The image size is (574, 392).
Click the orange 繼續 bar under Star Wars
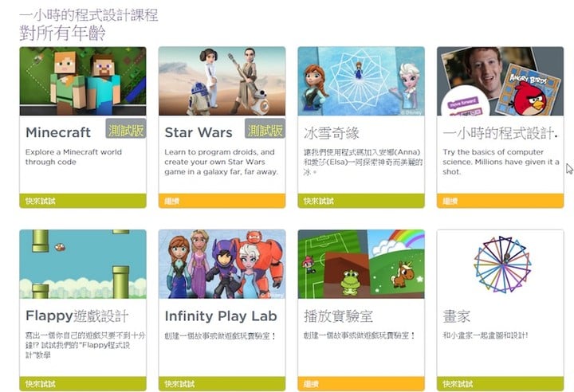(222, 201)
